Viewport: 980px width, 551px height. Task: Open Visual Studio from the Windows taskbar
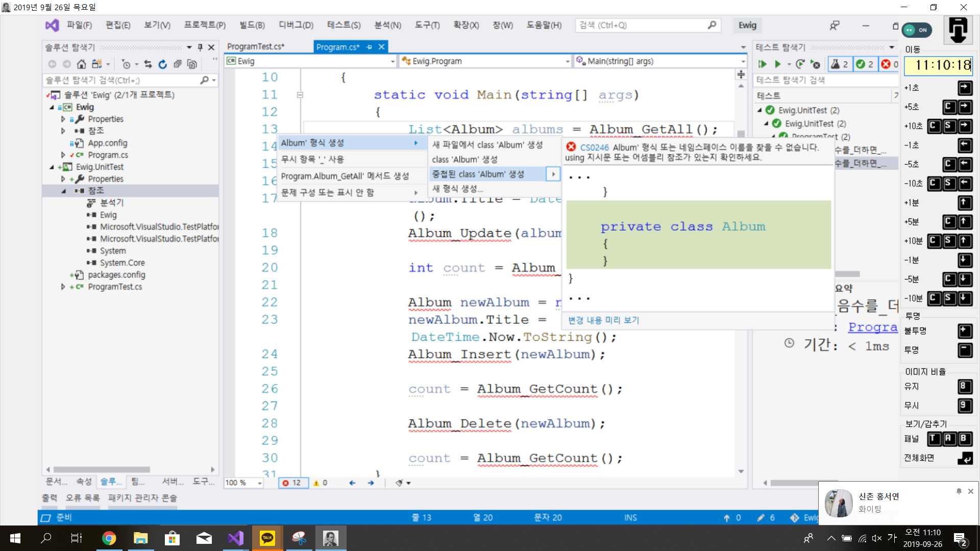[236, 538]
